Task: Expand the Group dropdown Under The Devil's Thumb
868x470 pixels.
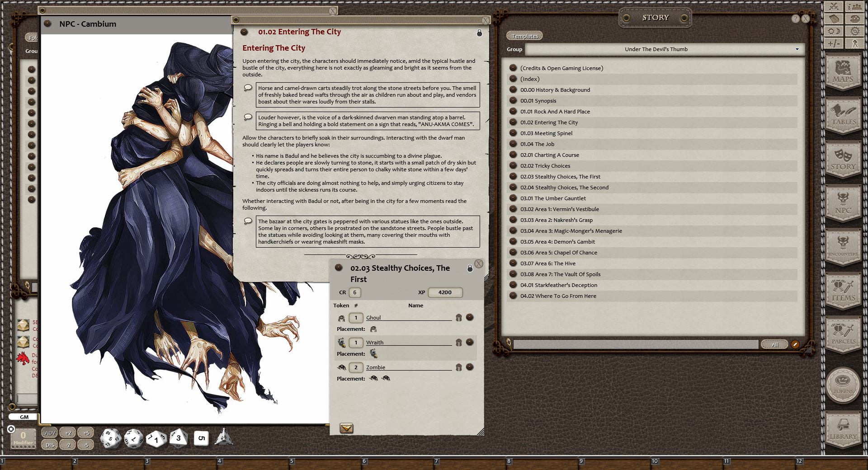Action: [665, 49]
